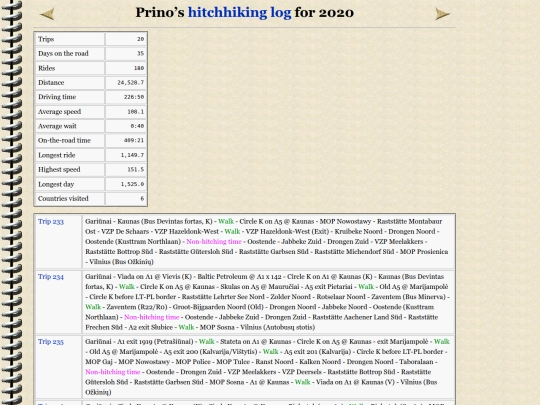
Task: Click the previous year left arrow
Action: (x=47, y=14)
